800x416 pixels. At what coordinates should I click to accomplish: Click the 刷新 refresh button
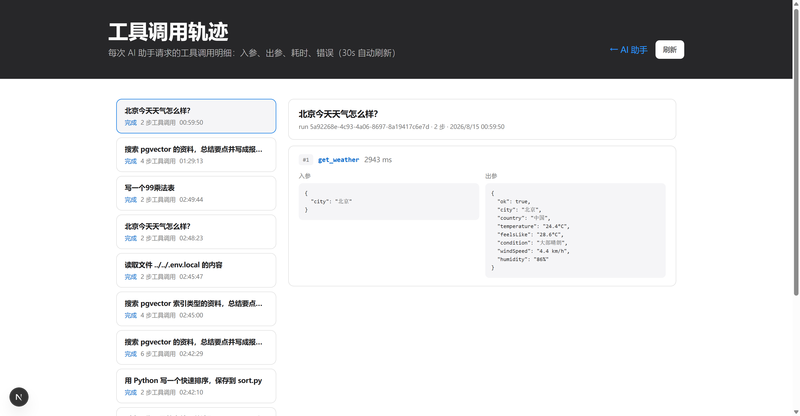pyautogui.click(x=669, y=50)
